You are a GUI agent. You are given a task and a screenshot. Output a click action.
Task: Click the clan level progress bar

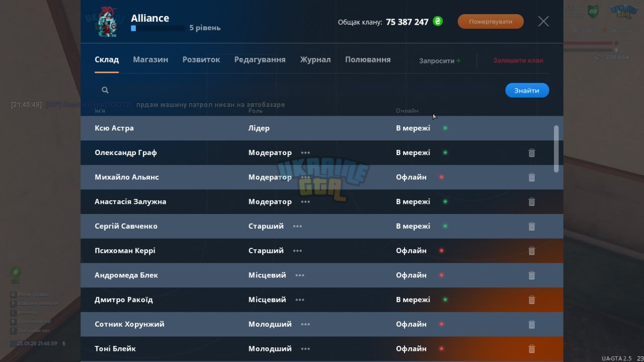tap(157, 29)
